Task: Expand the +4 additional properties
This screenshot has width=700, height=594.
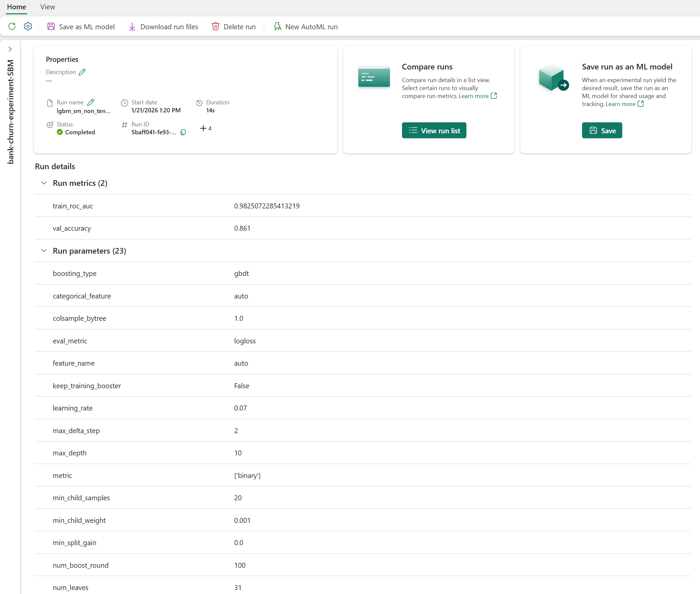Action: 206,128
